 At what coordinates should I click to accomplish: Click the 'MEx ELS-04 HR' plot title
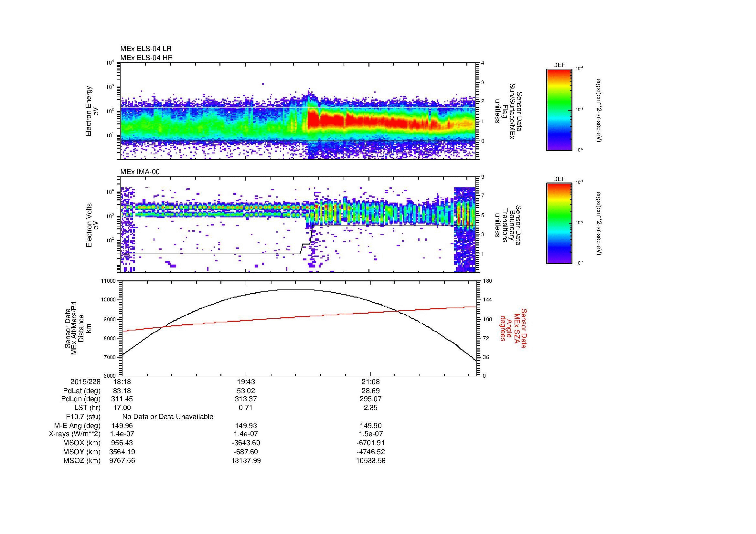(146, 58)
